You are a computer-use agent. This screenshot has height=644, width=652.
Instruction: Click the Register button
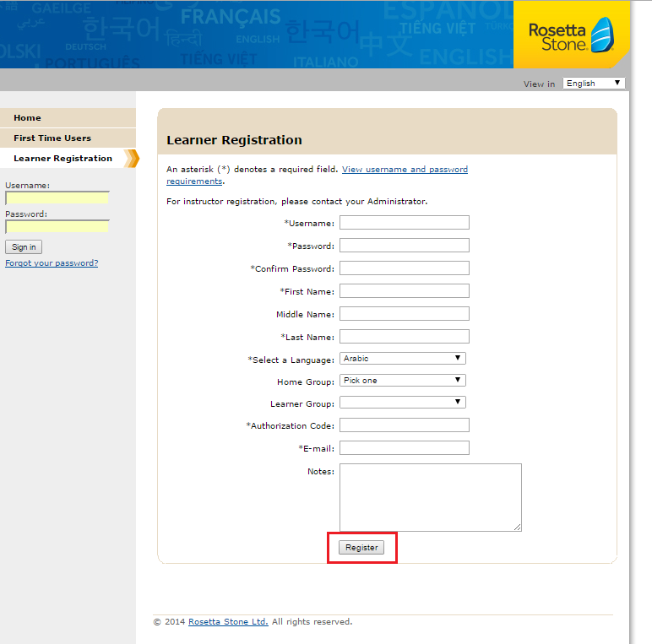[361, 548]
